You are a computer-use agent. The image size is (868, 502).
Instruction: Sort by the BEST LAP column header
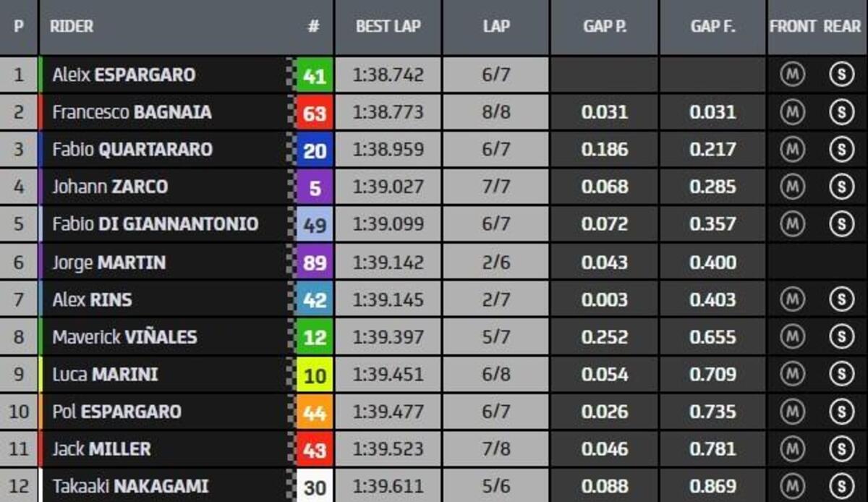point(388,27)
